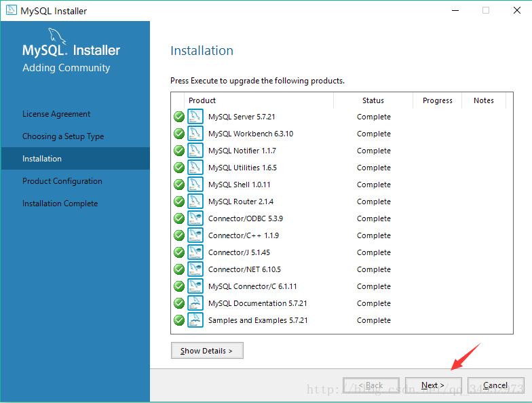Viewport: 532px width, 403px height.
Task: Click green checkmark beside MySQL Shell 1.0.11
Action: [x=179, y=185]
